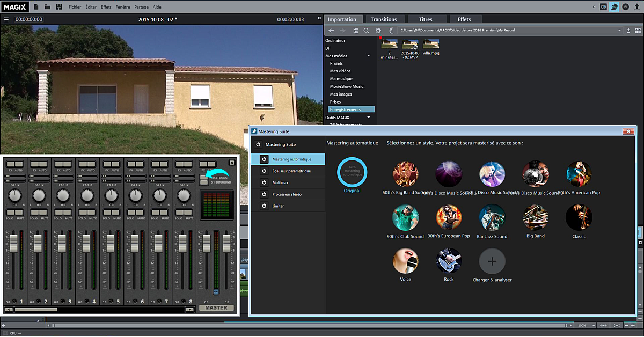644x337 pixels.
Task: Collapse the Outils MAGIX tree section
Action: point(369,117)
